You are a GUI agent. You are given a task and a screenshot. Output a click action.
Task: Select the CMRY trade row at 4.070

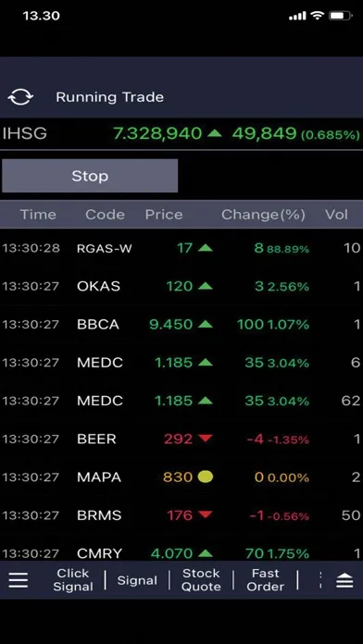[181, 553]
